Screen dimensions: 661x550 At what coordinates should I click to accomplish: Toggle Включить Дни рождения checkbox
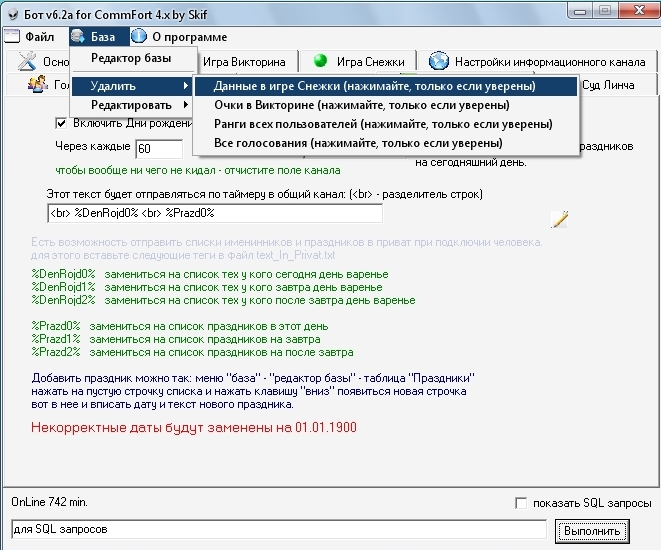(60, 124)
